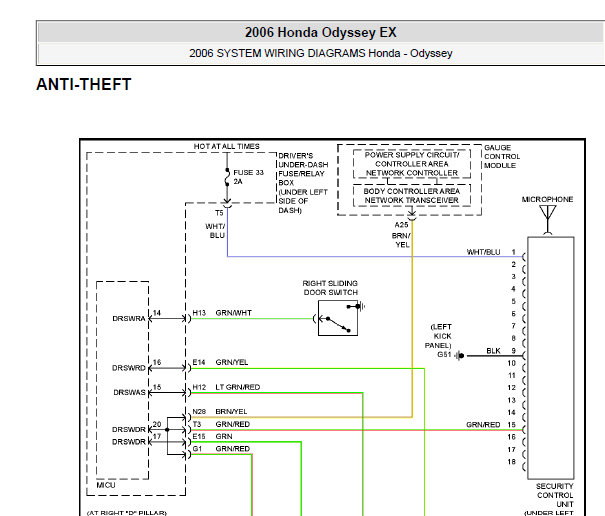The width and height of the screenshot is (605, 516).
Task: Click the "DRSWDR" label at pin 17
Action: 129,442
